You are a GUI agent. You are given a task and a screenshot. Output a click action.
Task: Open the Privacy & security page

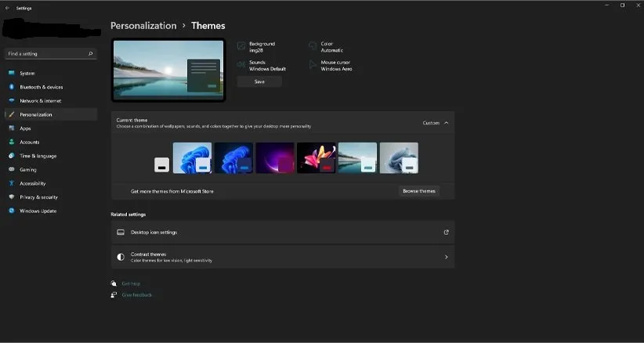click(x=38, y=197)
